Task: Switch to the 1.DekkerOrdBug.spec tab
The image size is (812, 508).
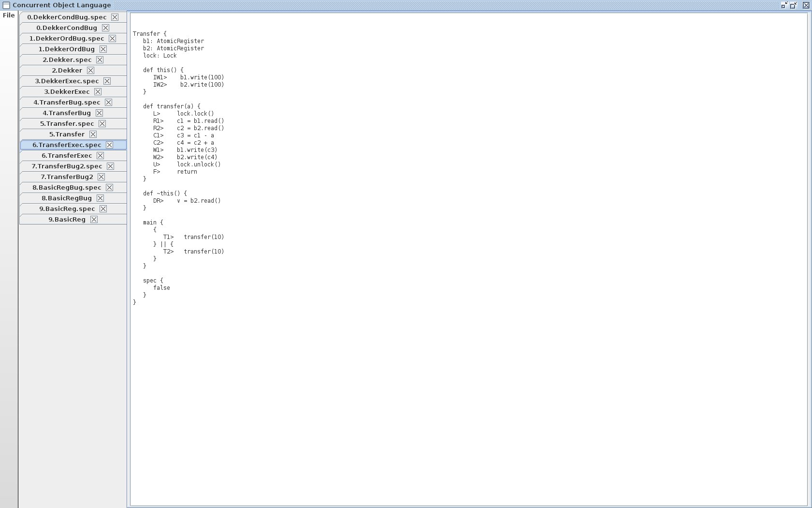Action: tap(67, 38)
